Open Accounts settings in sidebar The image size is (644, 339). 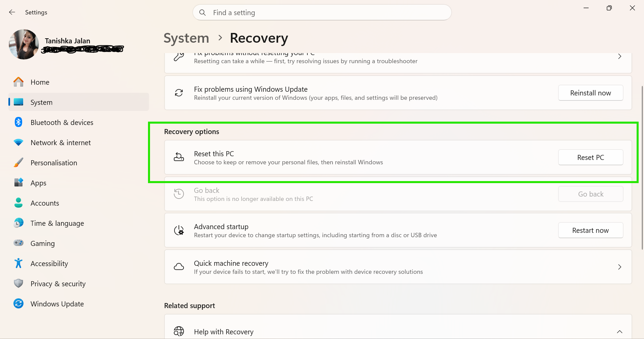(79, 203)
